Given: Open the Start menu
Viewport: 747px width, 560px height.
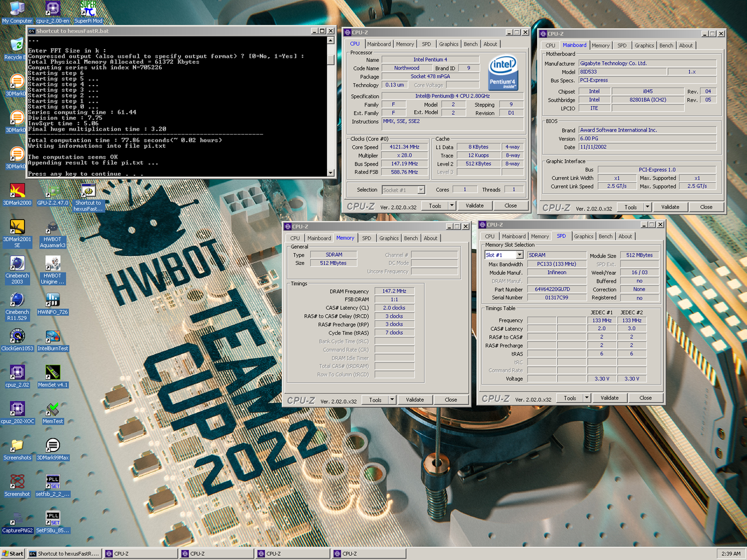Looking at the screenshot, I should 13,554.
